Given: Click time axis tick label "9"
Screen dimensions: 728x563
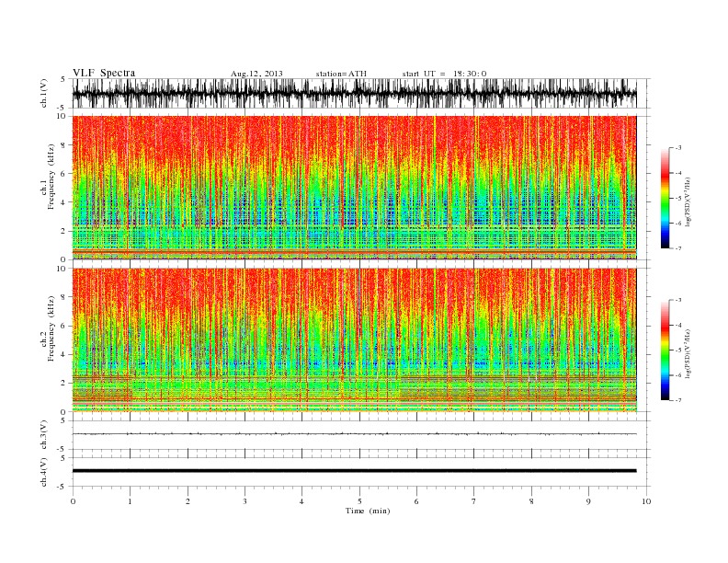Looking at the screenshot, I should 588,501.
